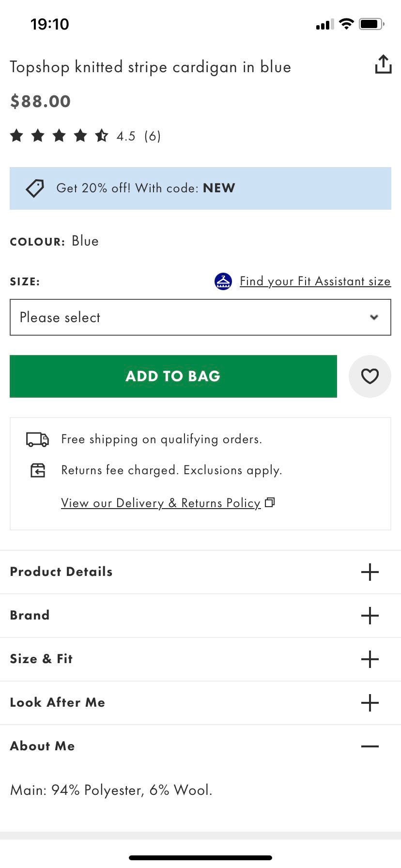
Task: Open the size Please select dropdown
Action: (x=200, y=317)
